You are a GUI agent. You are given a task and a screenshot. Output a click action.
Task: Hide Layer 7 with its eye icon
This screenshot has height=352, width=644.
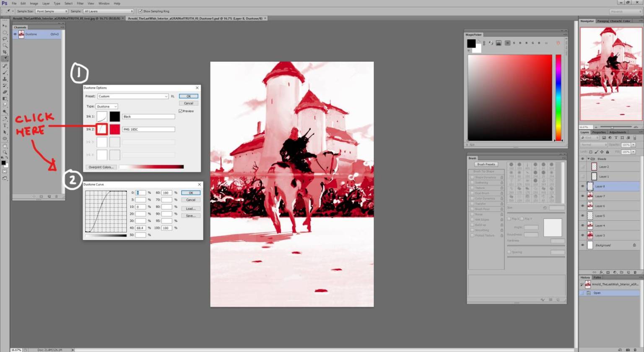[582, 196]
